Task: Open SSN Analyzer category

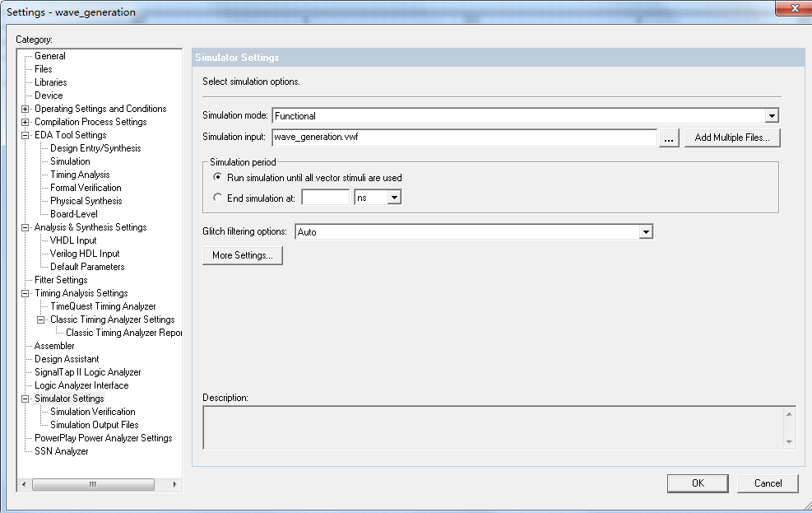Action: coord(61,451)
